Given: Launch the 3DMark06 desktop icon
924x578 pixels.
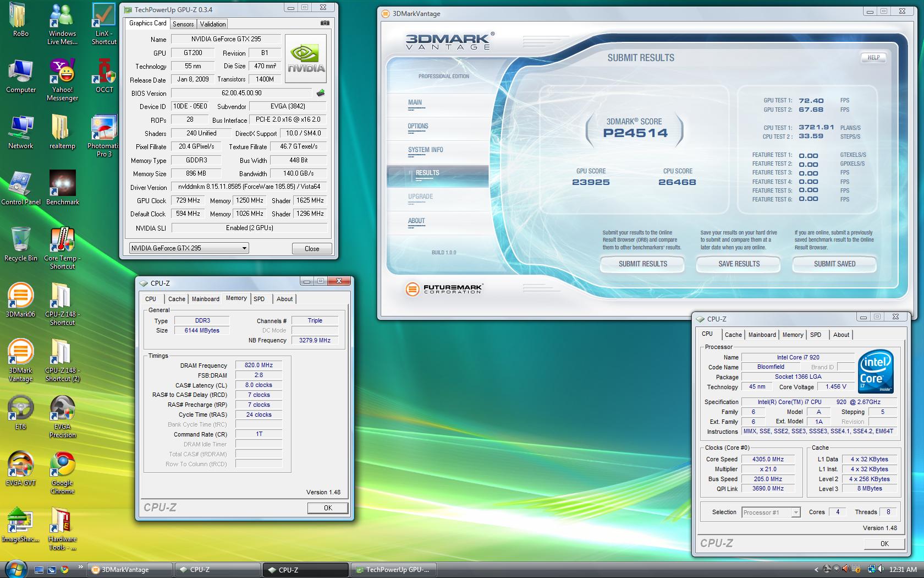Looking at the screenshot, I should point(20,301).
